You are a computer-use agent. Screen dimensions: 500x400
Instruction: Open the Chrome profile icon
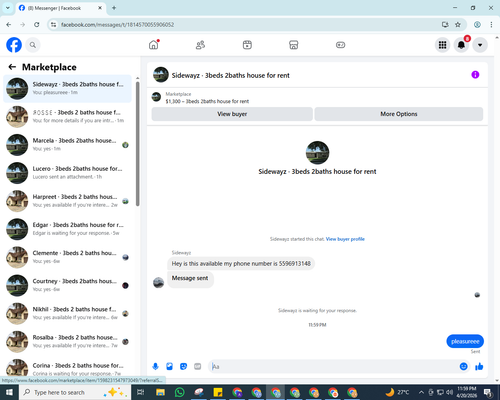[477, 25]
